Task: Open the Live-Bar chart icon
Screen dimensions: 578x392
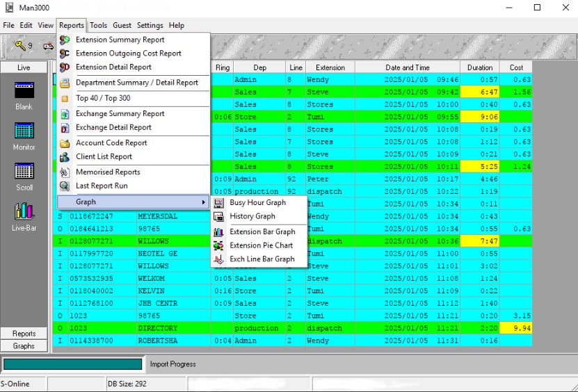Action: pos(24,212)
